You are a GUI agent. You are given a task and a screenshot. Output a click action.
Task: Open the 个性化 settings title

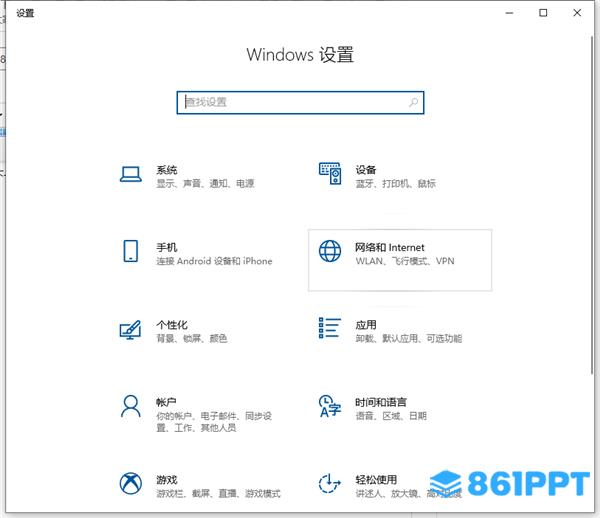pos(172,325)
